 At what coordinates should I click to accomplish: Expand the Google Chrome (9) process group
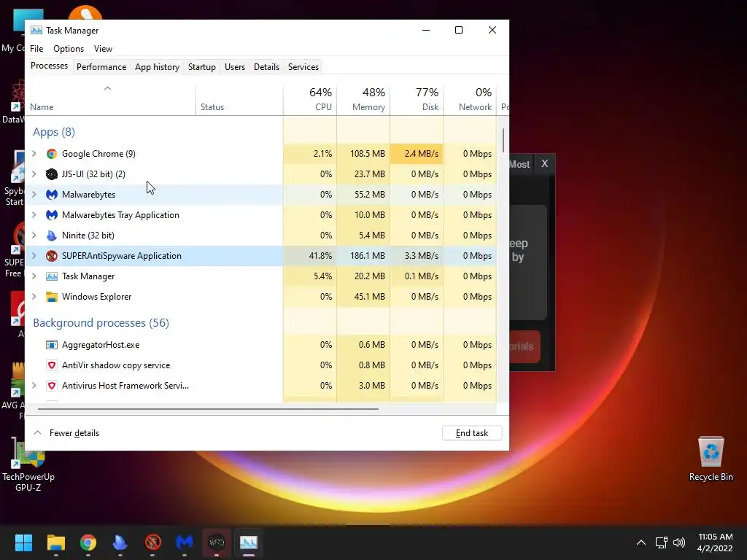click(34, 154)
